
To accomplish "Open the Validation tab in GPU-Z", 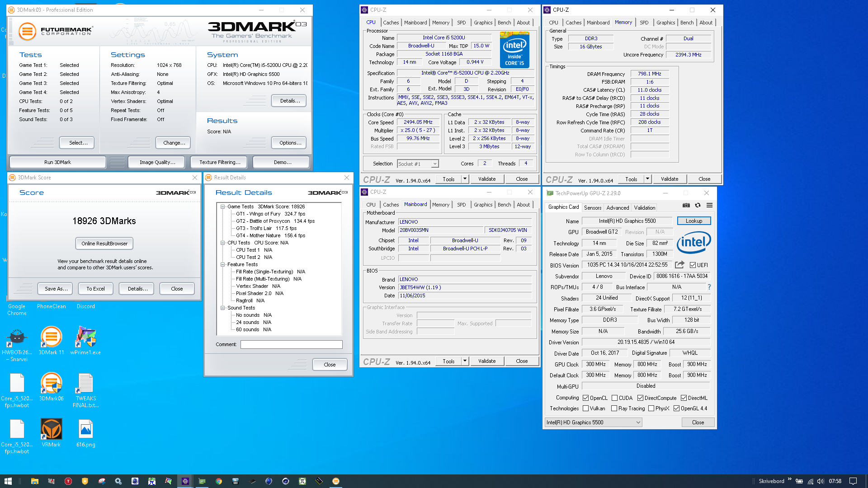I will [x=644, y=208].
